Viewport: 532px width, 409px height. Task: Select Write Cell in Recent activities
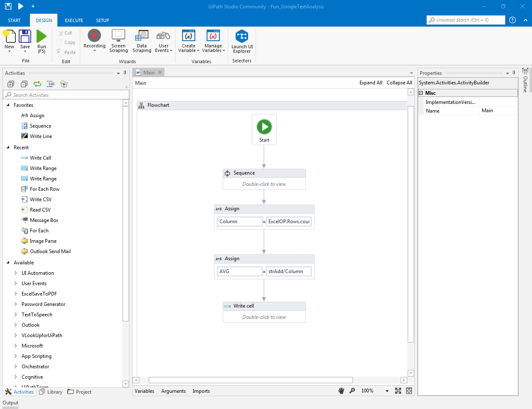(40, 158)
